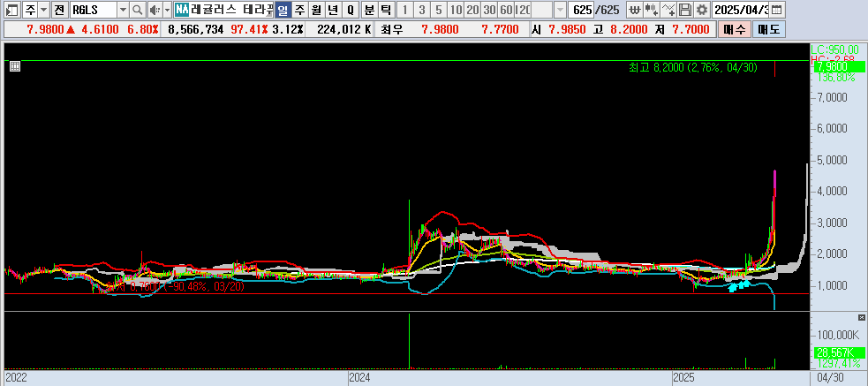Click the 최우 best quote label
This screenshot has width=868, height=386.
(x=392, y=29)
